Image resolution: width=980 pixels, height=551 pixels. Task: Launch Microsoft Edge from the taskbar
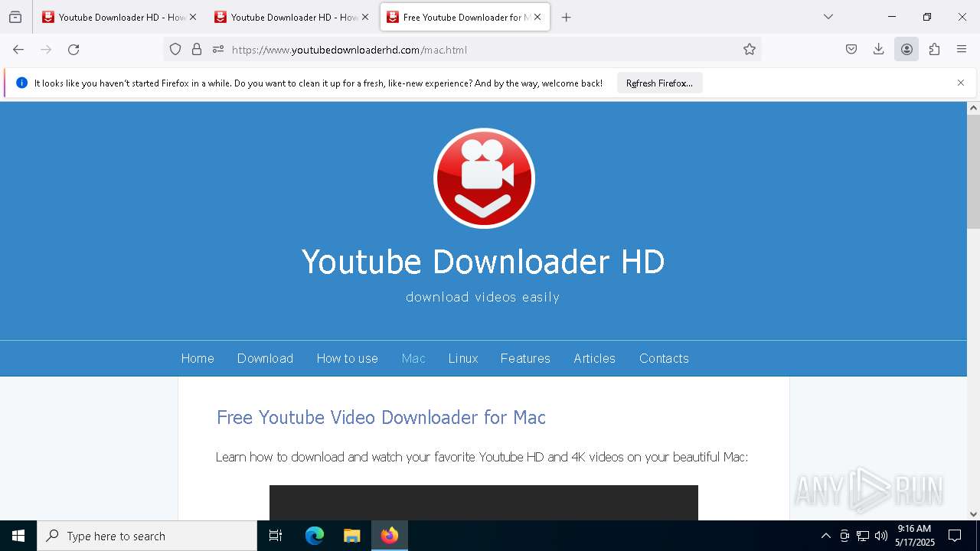pos(315,536)
